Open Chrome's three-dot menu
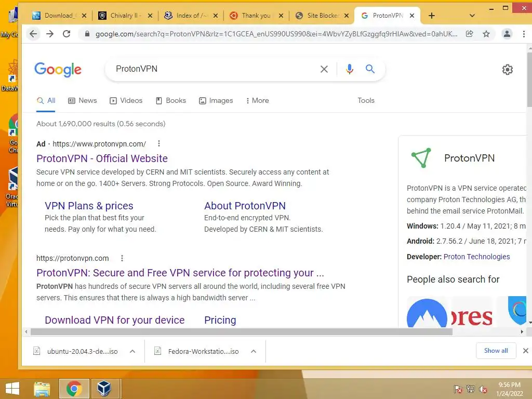 524,34
